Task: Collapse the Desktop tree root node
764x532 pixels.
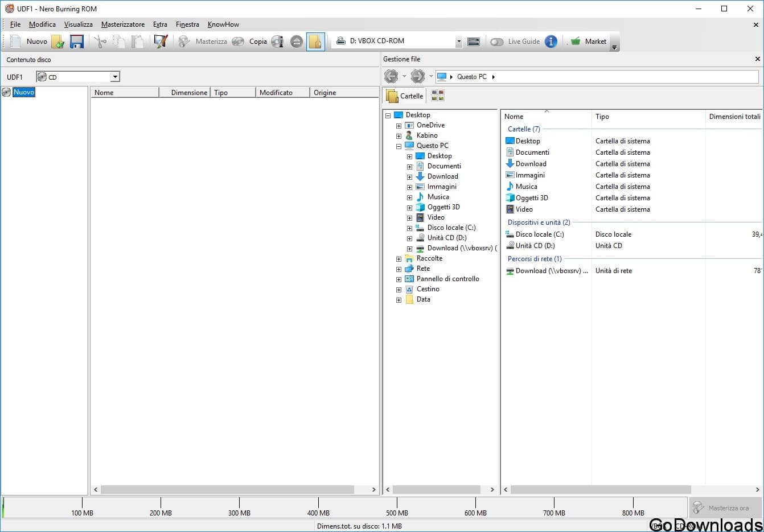Action: tap(388, 116)
